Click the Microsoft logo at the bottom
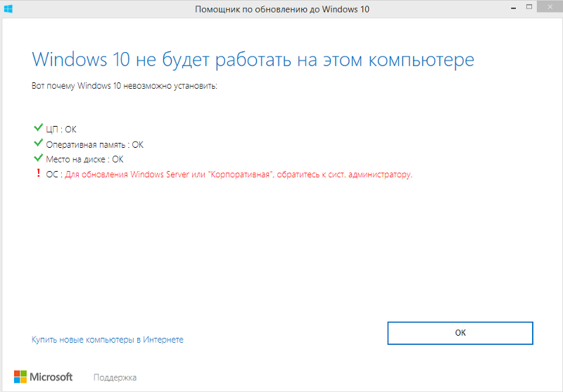563x392 pixels. [x=43, y=377]
